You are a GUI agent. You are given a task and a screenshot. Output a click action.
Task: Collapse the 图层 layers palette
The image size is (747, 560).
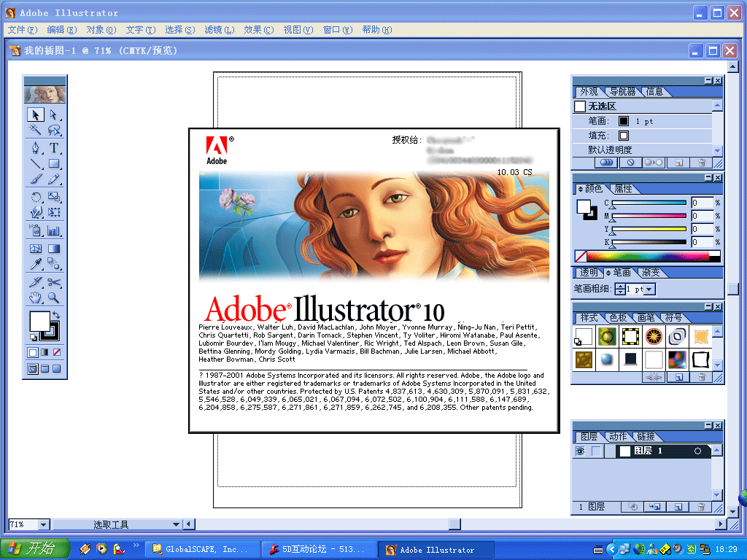pos(708,426)
